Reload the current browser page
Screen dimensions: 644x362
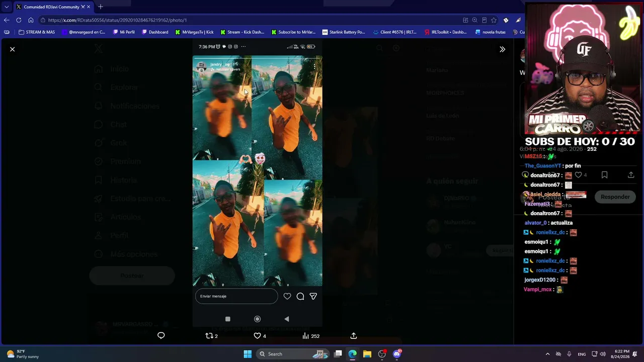point(19,20)
